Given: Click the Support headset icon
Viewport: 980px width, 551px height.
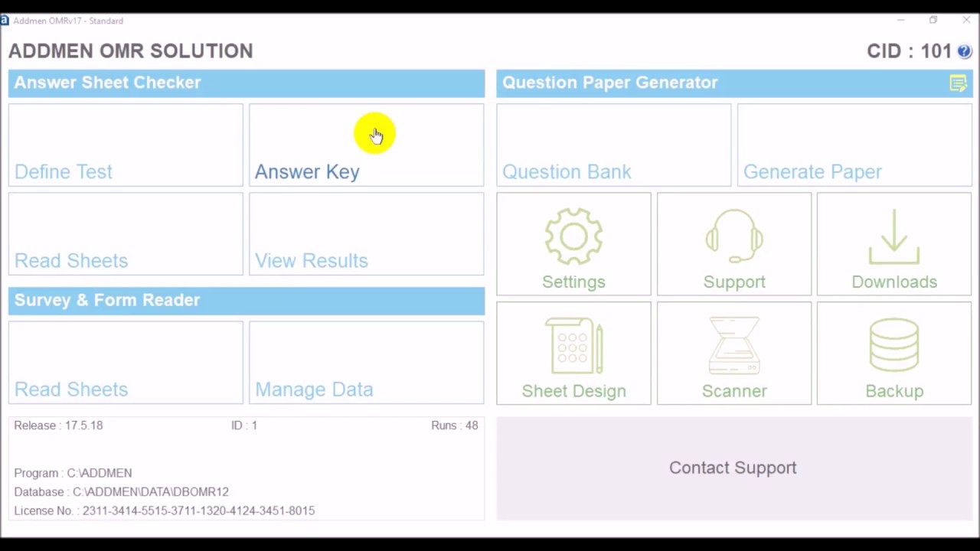Looking at the screenshot, I should coord(734,237).
